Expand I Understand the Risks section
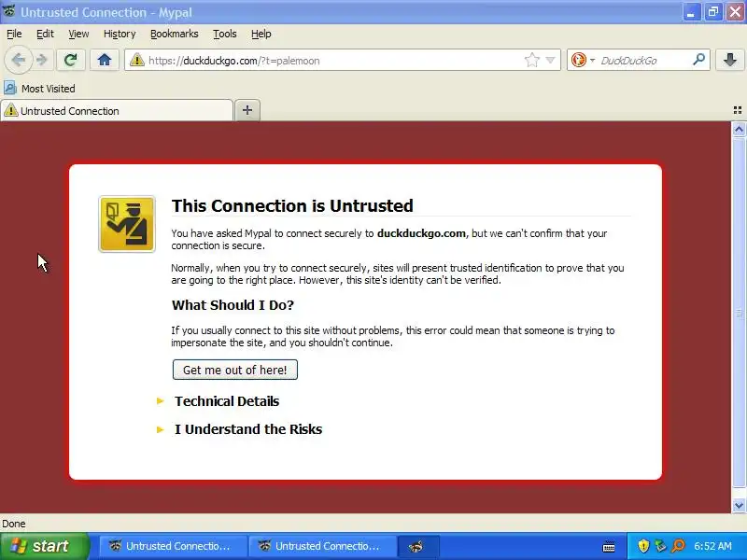Viewport: 747px width, 560px height. click(248, 429)
